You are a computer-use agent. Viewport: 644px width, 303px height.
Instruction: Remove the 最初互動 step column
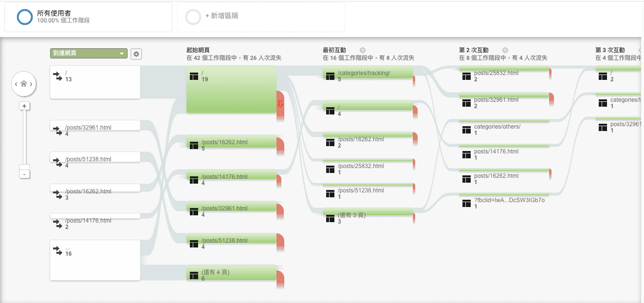(x=363, y=50)
